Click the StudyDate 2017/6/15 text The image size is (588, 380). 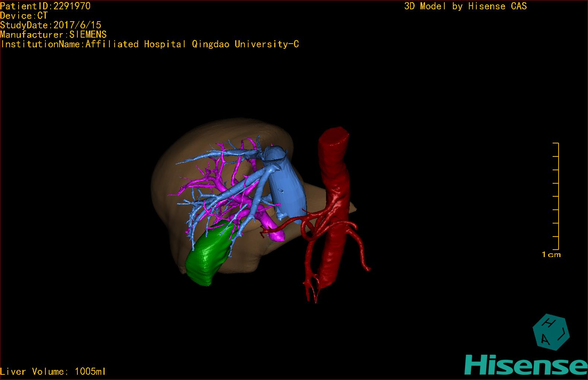[51, 25]
